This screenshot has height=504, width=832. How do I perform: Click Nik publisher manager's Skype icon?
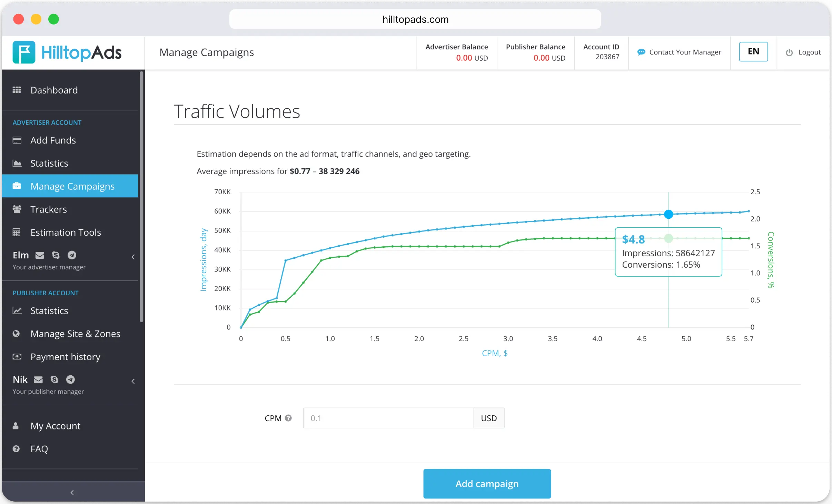pos(54,380)
